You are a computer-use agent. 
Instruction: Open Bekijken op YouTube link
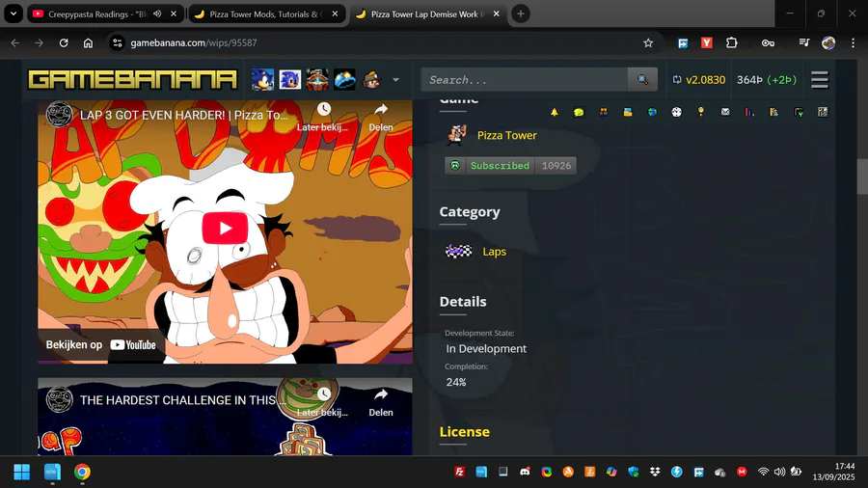(100, 344)
